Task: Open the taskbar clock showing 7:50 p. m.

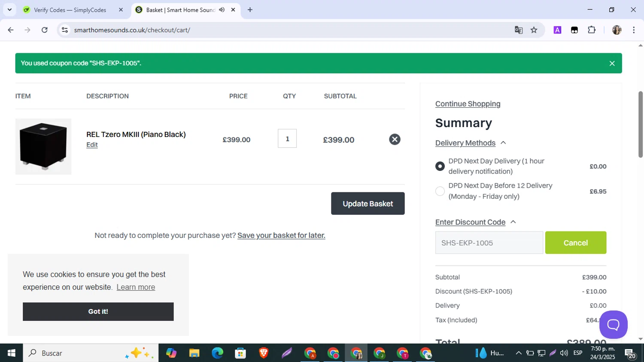Action: point(603,353)
